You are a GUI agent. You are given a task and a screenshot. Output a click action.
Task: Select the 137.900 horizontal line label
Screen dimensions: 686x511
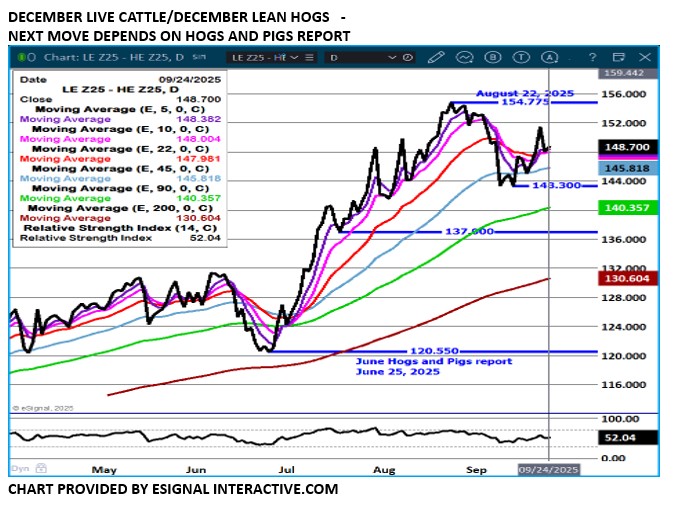click(x=469, y=231)
